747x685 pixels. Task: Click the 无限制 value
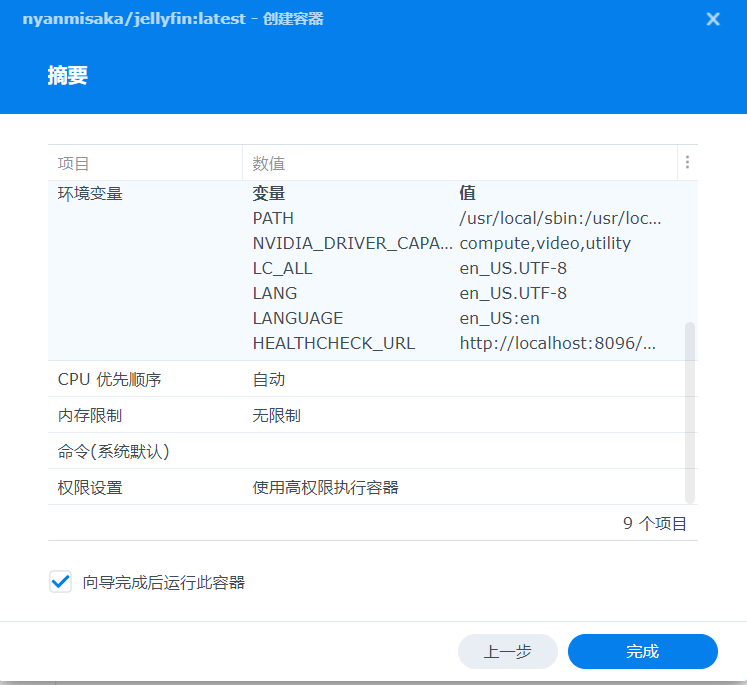pyautogui.click(x=276, y=415)
